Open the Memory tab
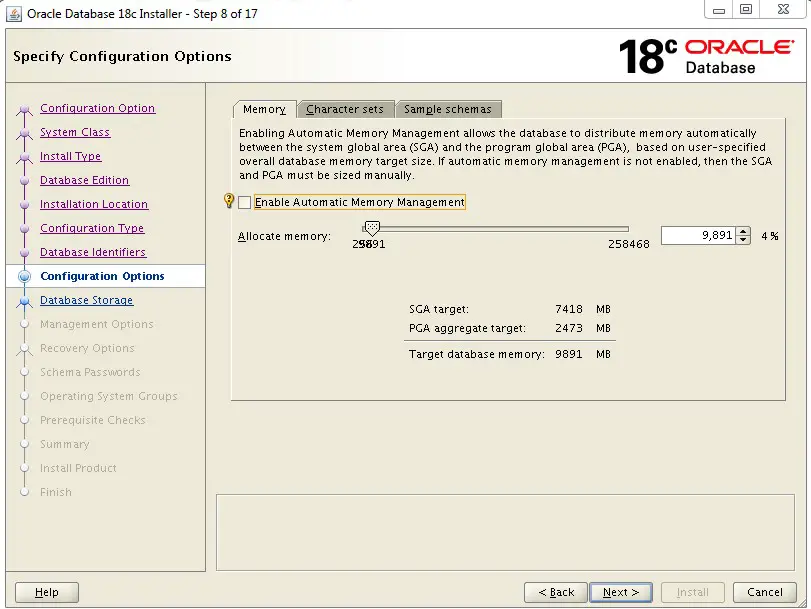 coord(264,109)
